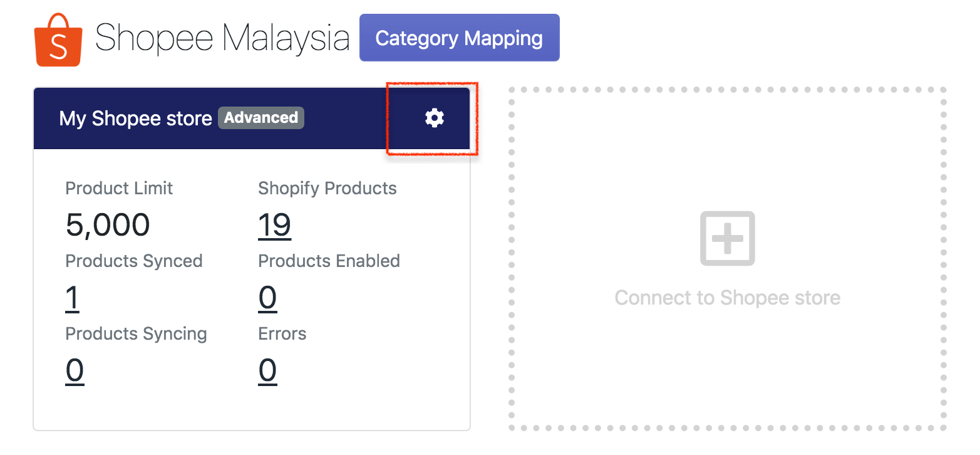View the Errors count link
This screenshot has width=980, height=455.
[x=267, y=370]
